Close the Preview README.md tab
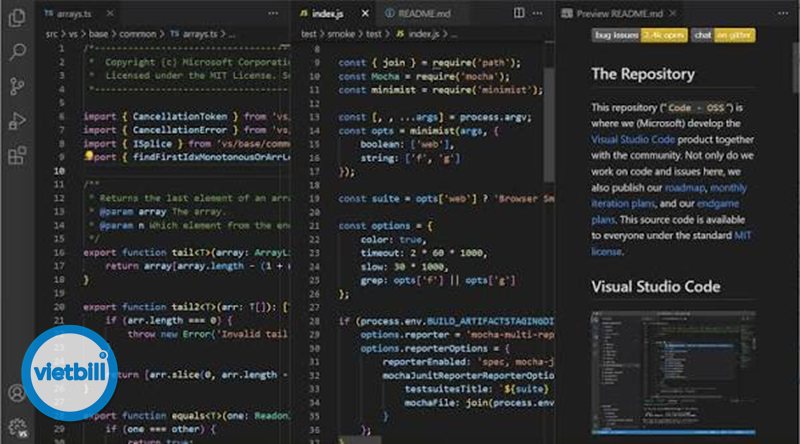Viewport: 800px width, 444px height. coord(673,13)
